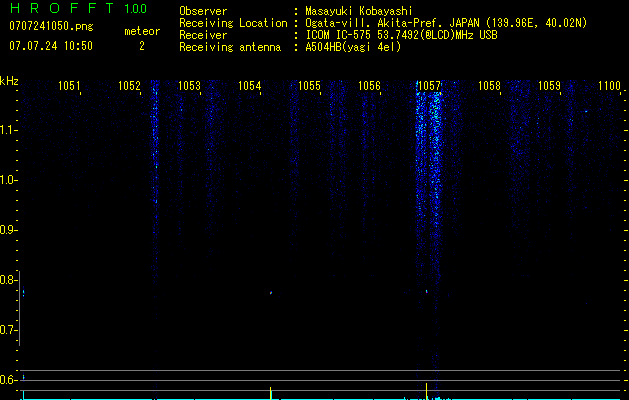629x400 pixels.
Task: Click the date stamp 07.07.24 10:50
Action: [x=51, y=46]
